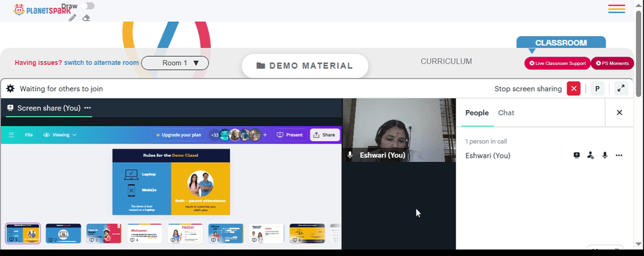Open the hamburger menu at top right

pos(616,8)
